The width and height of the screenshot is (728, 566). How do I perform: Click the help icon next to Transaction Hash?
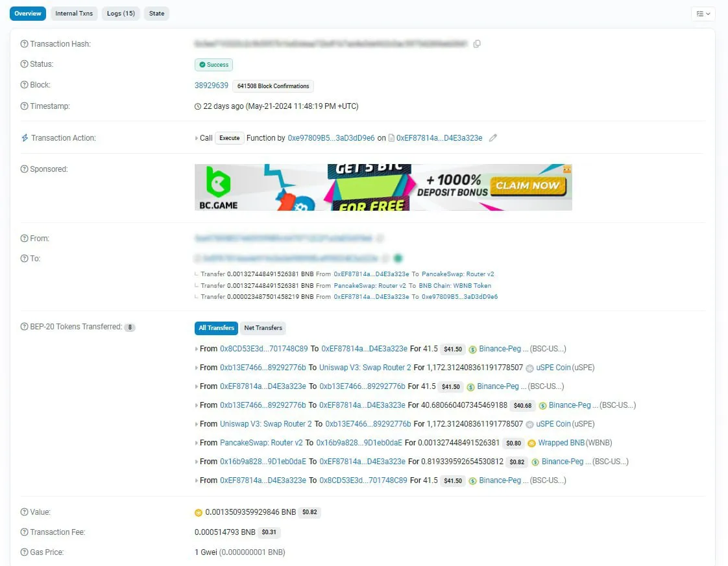click(x=24, y=44)
